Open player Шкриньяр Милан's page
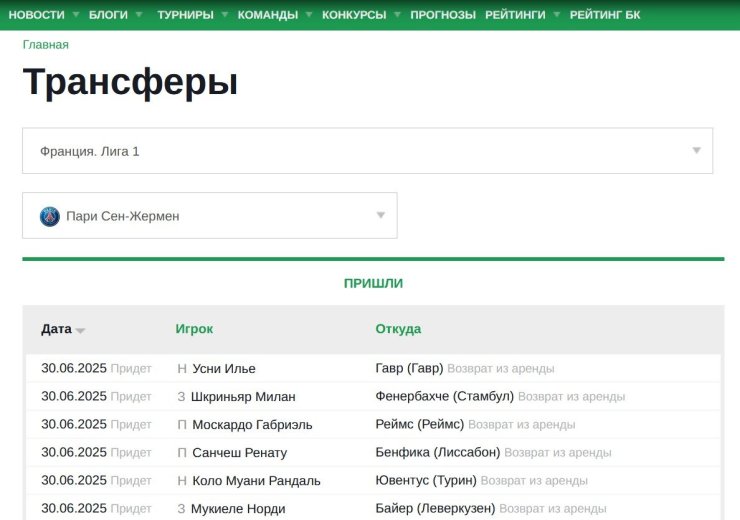The height and width of the screenshot is (520, 740). point(243,396)
